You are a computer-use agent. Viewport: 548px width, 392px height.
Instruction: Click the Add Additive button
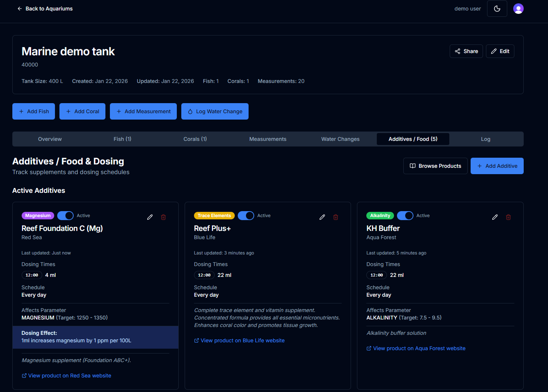coord(497,166)
